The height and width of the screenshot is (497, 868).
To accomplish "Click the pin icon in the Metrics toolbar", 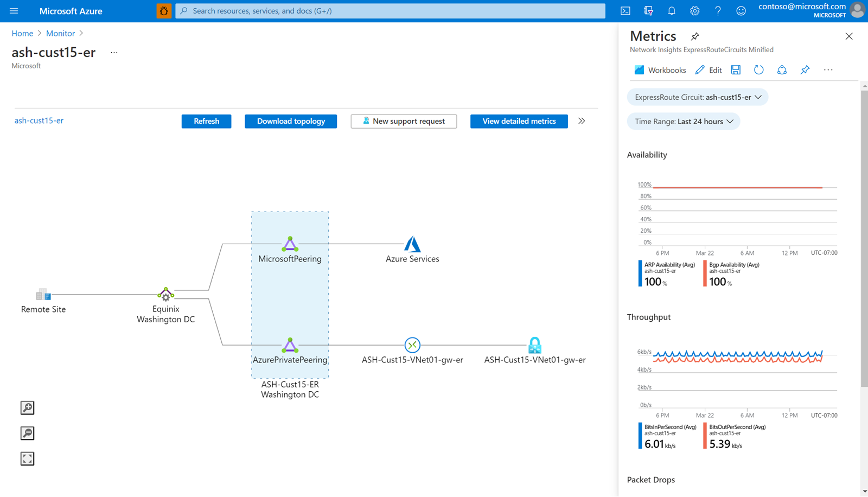I will tap(805, 70).
